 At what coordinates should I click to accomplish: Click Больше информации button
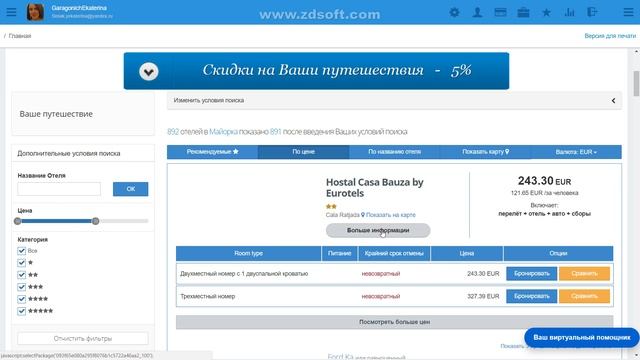click(x=378, y=230)
